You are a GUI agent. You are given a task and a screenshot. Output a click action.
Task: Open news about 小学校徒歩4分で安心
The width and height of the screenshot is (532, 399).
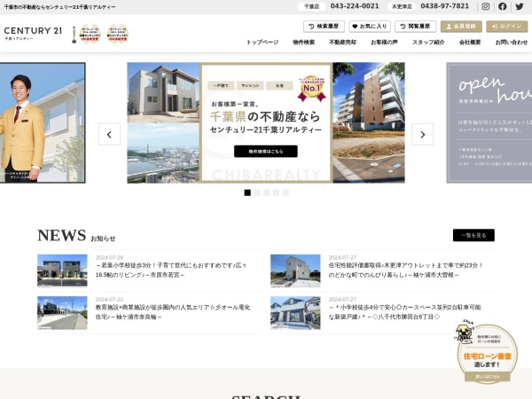pos(405,312)
